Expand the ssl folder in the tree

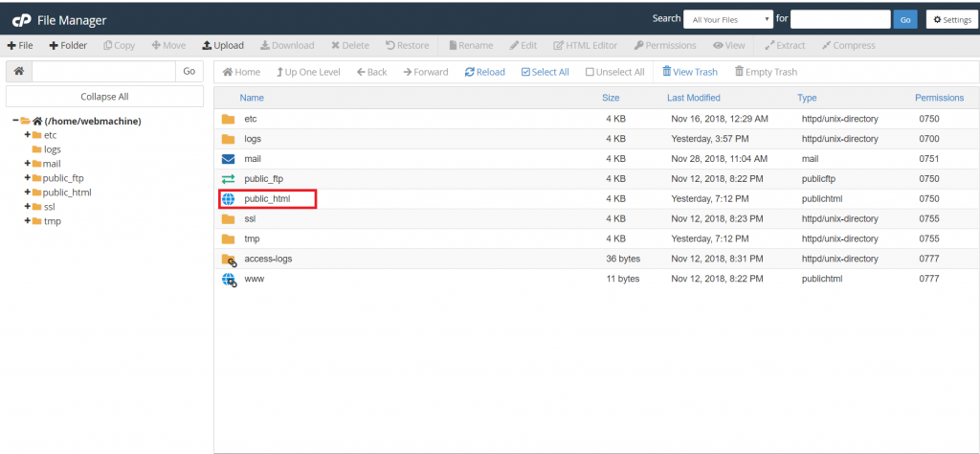28,206
